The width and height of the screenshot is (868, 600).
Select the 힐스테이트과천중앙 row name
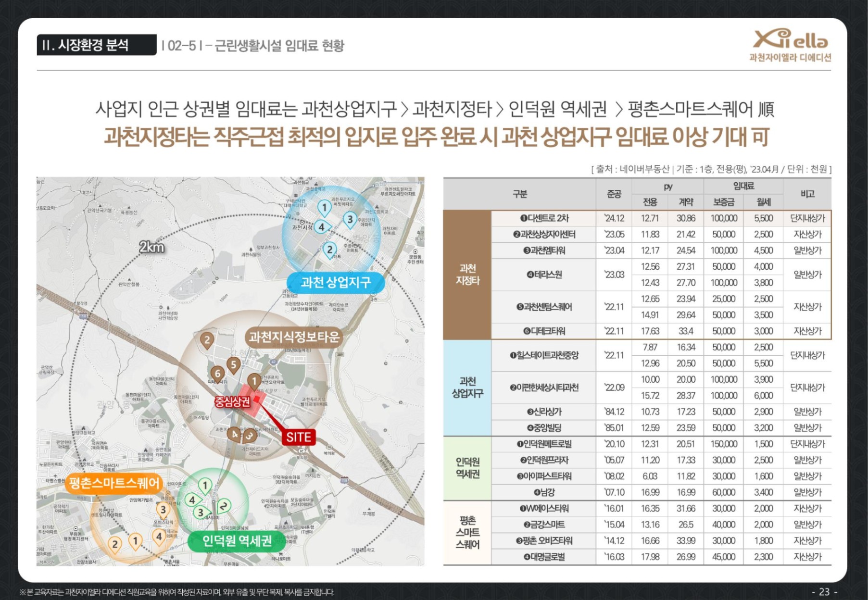tap(544, 355)
